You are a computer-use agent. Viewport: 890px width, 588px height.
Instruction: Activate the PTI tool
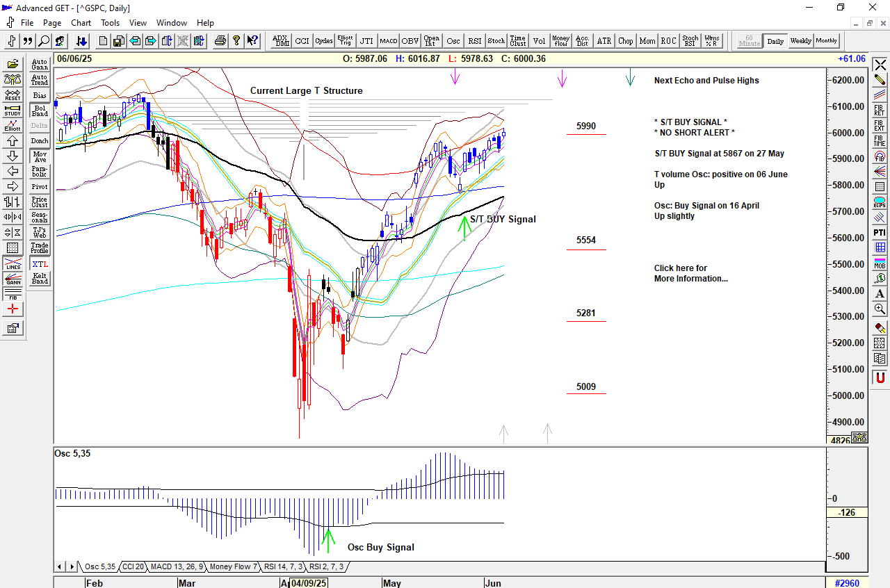pyautogui.click(x=880, y=232)
